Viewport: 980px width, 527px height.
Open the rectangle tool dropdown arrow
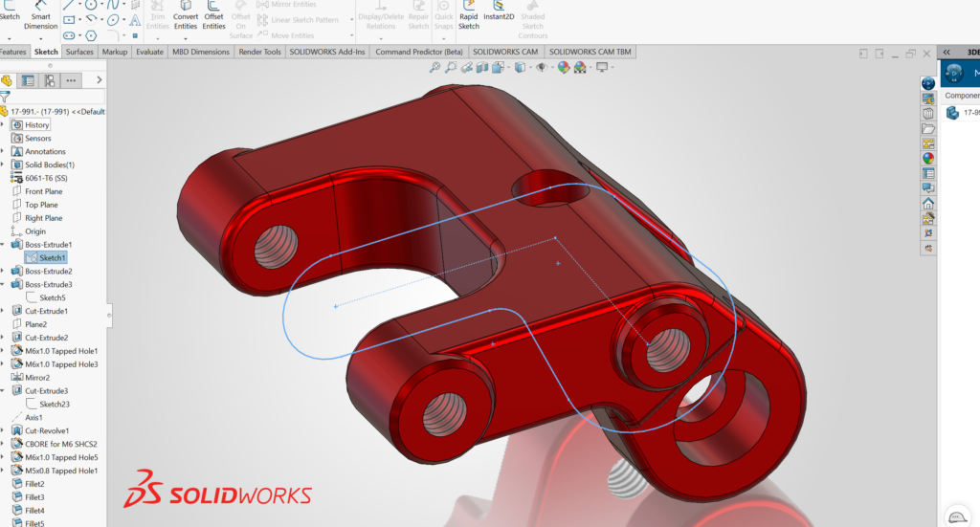[80, 19]
